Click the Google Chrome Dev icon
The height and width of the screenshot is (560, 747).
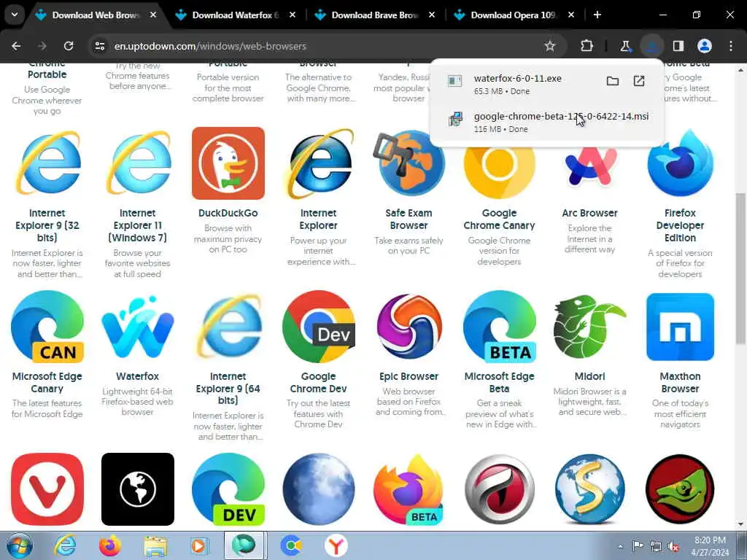coord(319,327)
